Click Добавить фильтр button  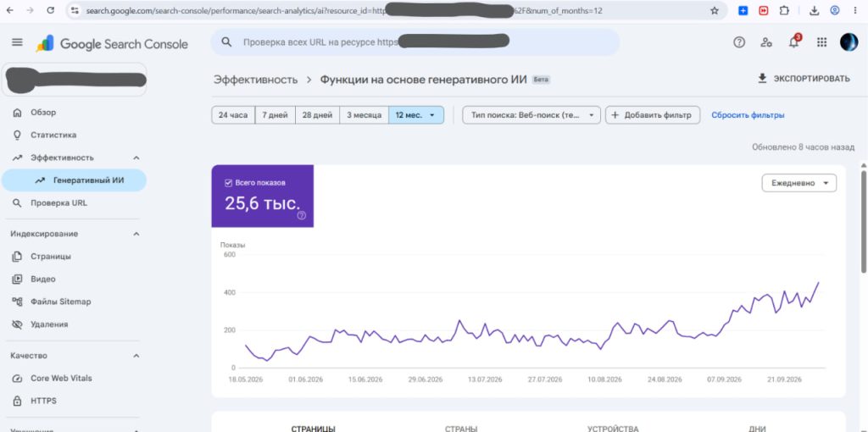click(652, 115)
